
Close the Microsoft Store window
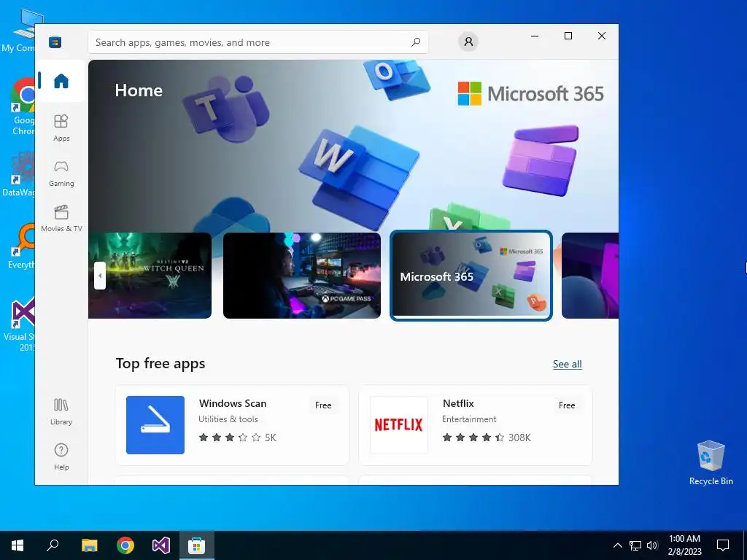[602, 36]
